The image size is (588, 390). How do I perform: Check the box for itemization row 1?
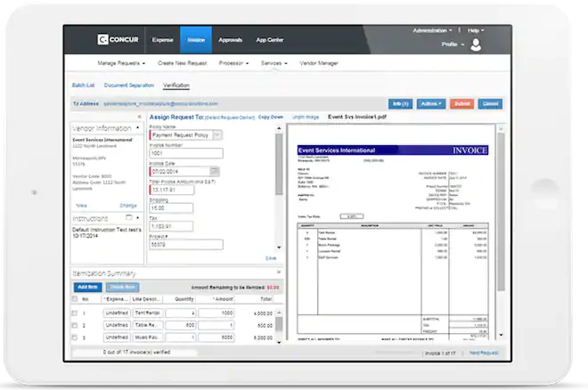click(x=74, y=313)
